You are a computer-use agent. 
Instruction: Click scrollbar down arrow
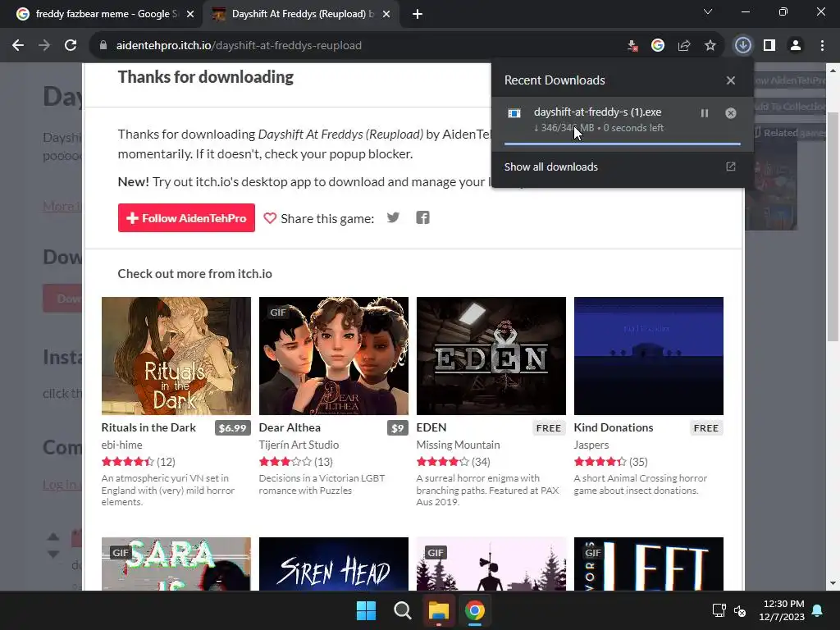click(x=833, y=583)
